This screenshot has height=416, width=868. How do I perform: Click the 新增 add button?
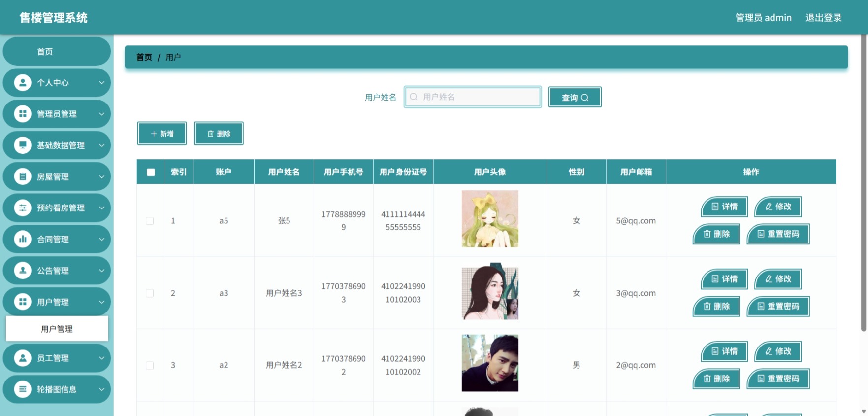click(x=162, y=134)
